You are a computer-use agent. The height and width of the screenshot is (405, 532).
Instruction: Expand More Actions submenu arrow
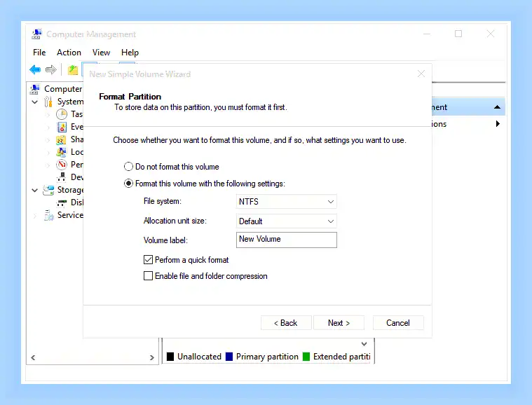tap(498, 124)
